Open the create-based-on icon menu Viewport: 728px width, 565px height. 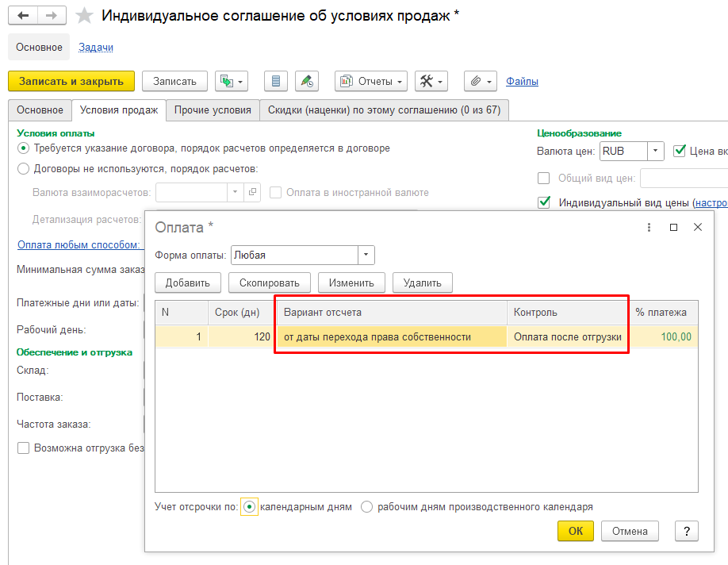pos(232,81)
